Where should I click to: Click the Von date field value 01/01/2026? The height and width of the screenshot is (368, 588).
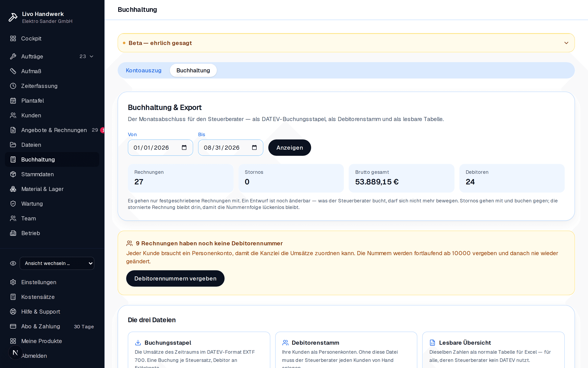[x=151, y=147]
